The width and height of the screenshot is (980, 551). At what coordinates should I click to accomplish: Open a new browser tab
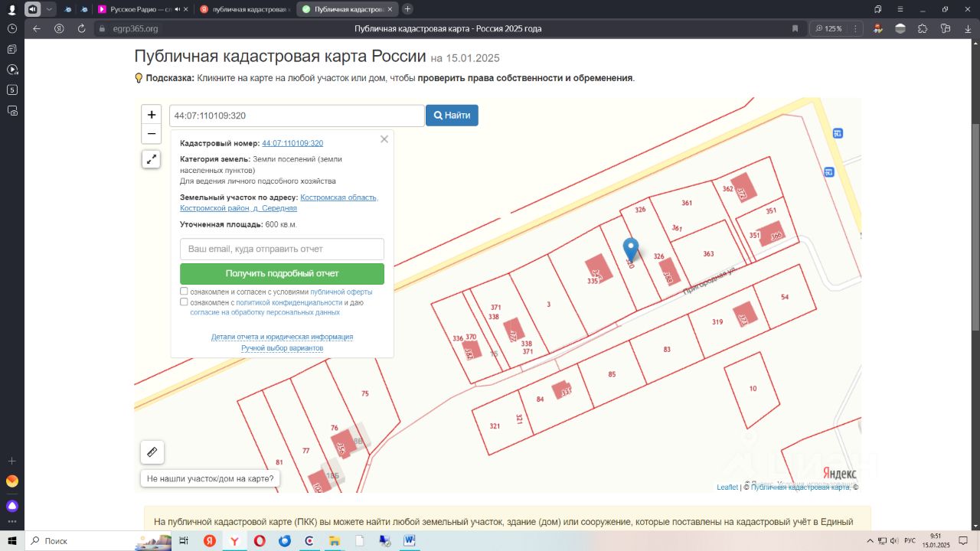point(407,9)
